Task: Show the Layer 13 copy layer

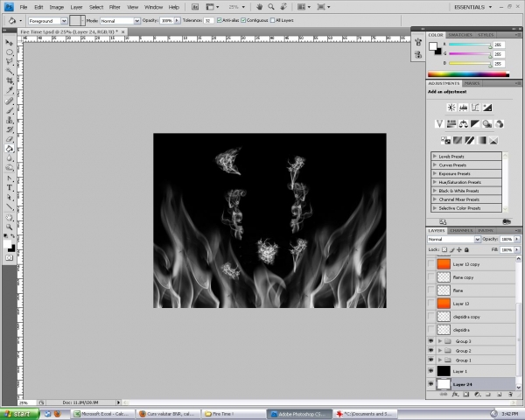Action: pos(430,264)
